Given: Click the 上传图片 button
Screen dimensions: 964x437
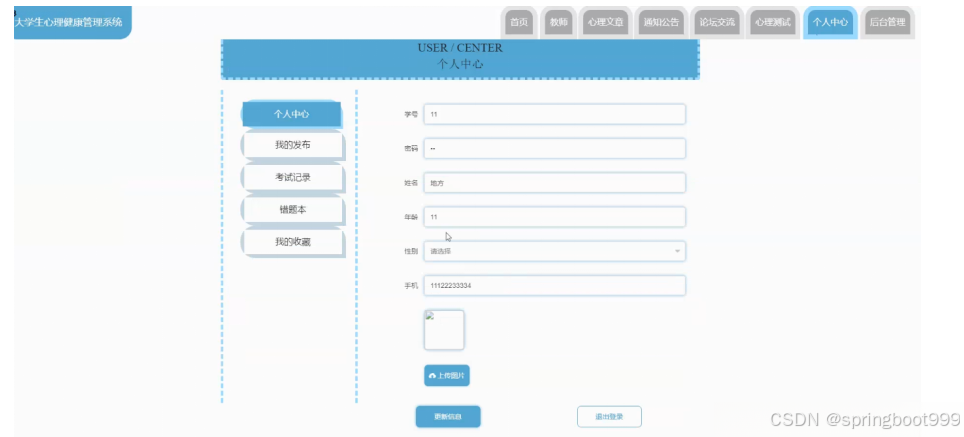Looking at the screenshot, I should 447,376.
